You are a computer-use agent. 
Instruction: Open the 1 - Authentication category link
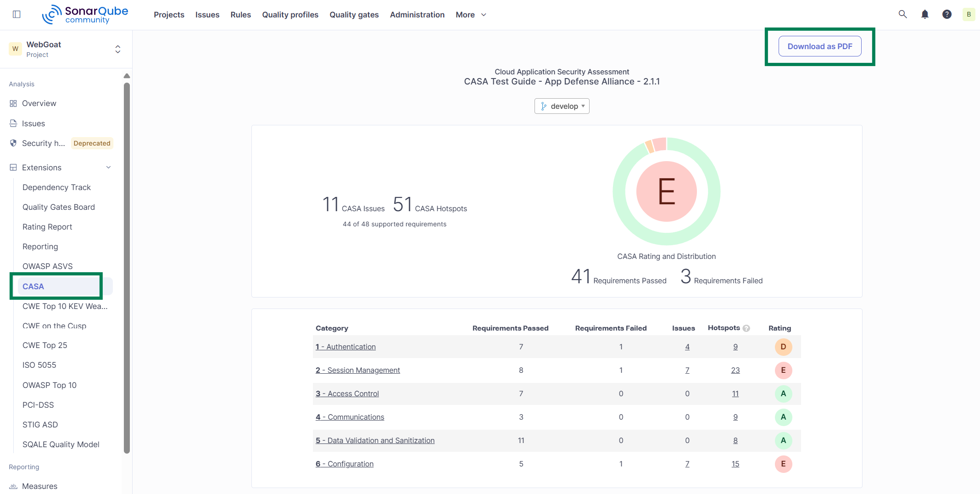[345, 347]
